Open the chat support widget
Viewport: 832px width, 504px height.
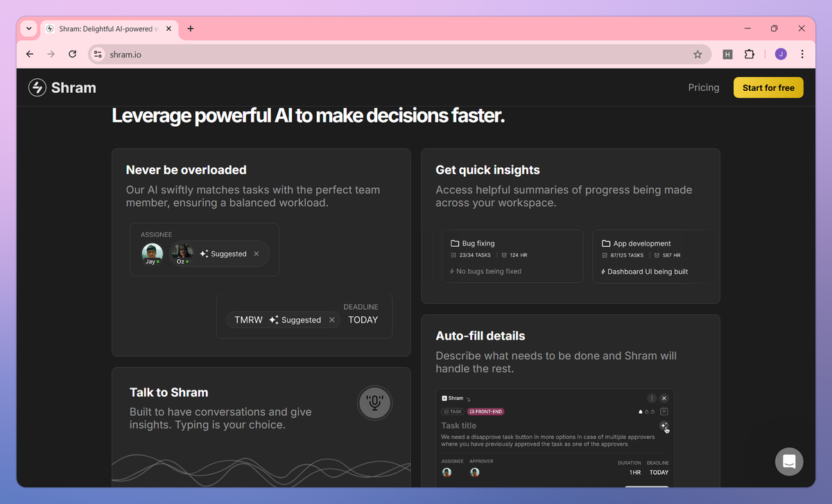789,462
